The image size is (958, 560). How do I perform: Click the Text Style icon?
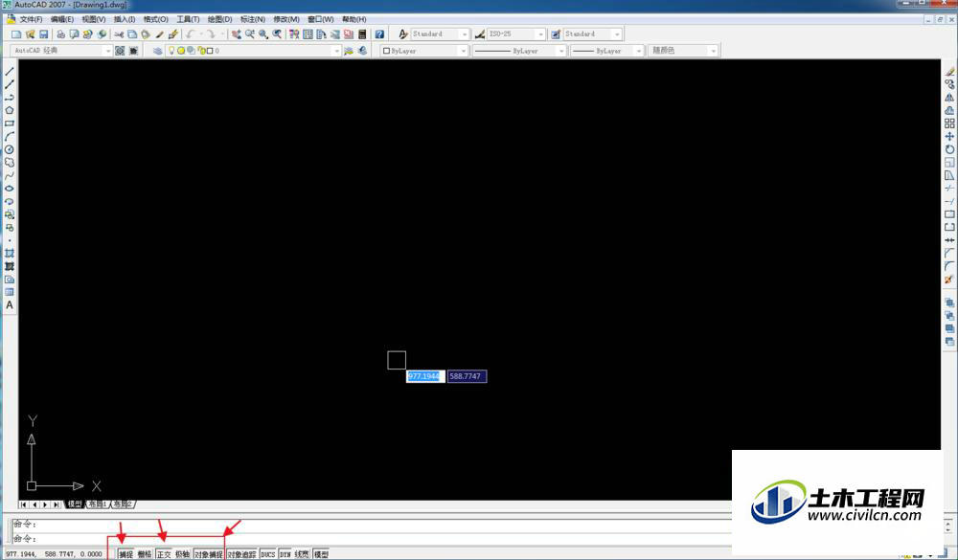[403, 34]
